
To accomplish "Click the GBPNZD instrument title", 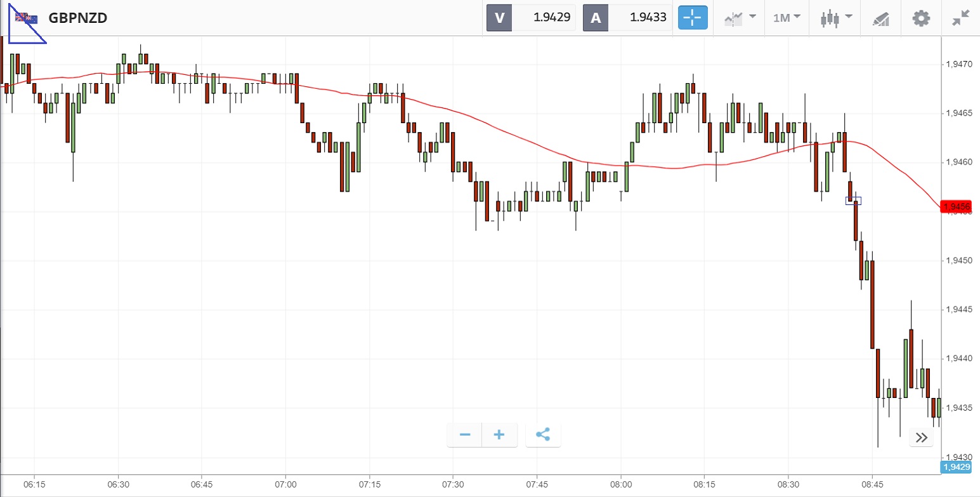I will (x=78, y=18).
